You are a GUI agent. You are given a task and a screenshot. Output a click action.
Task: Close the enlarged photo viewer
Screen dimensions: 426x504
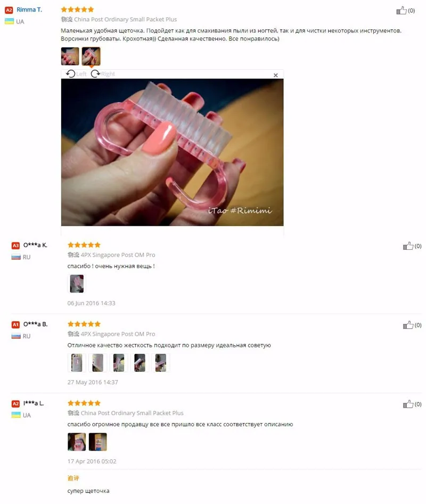tap(276, 75)
